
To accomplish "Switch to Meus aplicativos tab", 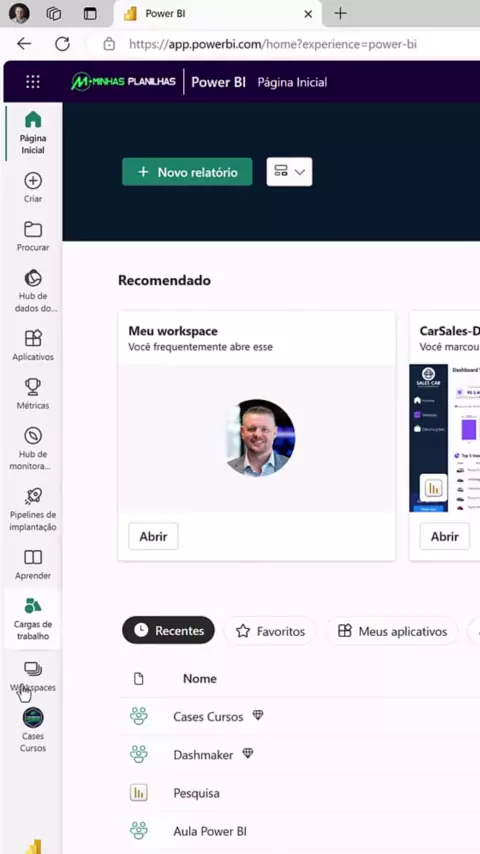I will tap(392, 631).
